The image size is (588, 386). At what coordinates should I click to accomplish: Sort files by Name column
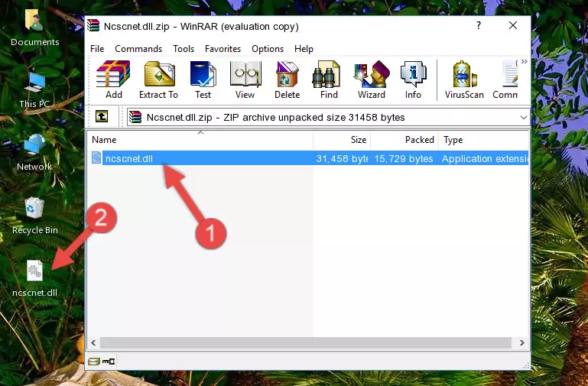point(200,140)
